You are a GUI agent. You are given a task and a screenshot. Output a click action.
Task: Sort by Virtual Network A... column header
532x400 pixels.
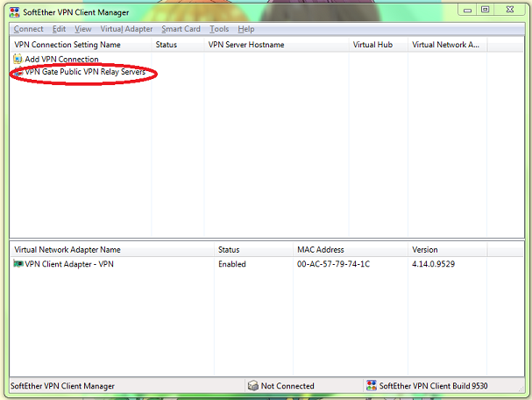tap(447, 45)
